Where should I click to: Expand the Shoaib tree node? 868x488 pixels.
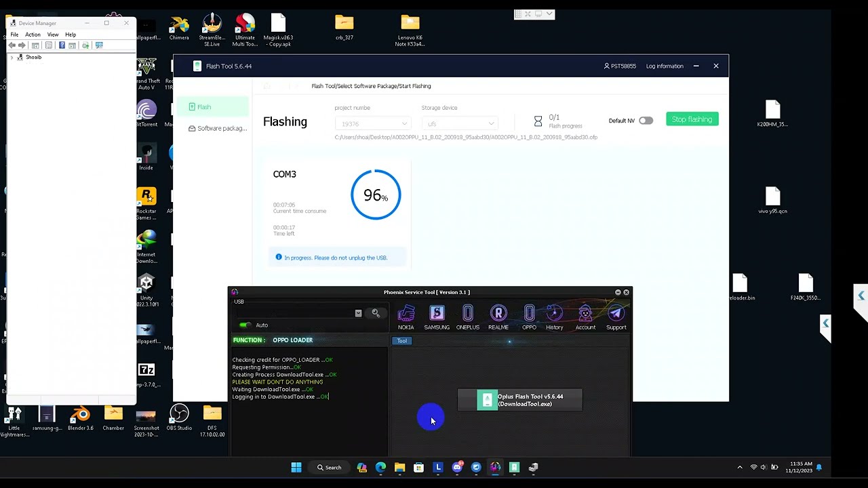(12, 58)
